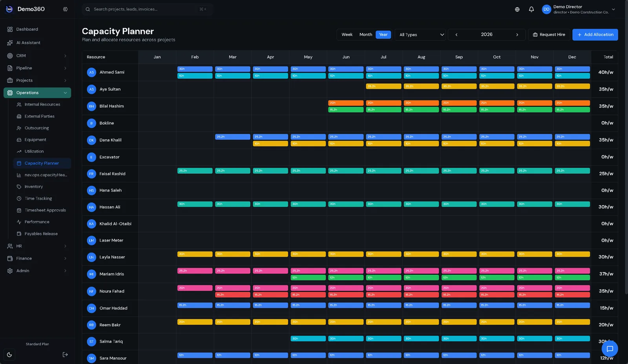The image size is (628, 364).
Task: Click the Jun month column header
Action: (346, 57)
